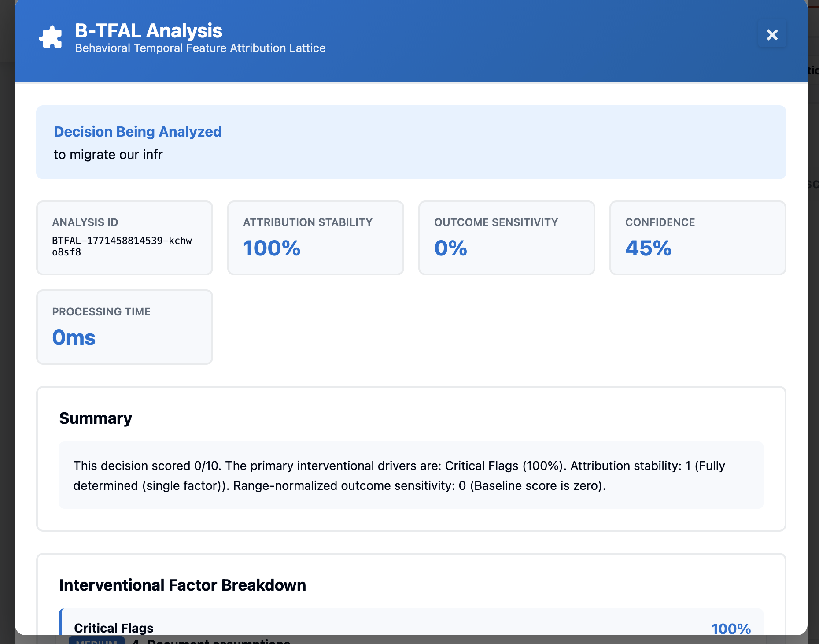Click 'Behavioral Temporal Feature Attribution Lattice' subtitle
The width and height of the screenshot is (819, 644).
(200, 48)
